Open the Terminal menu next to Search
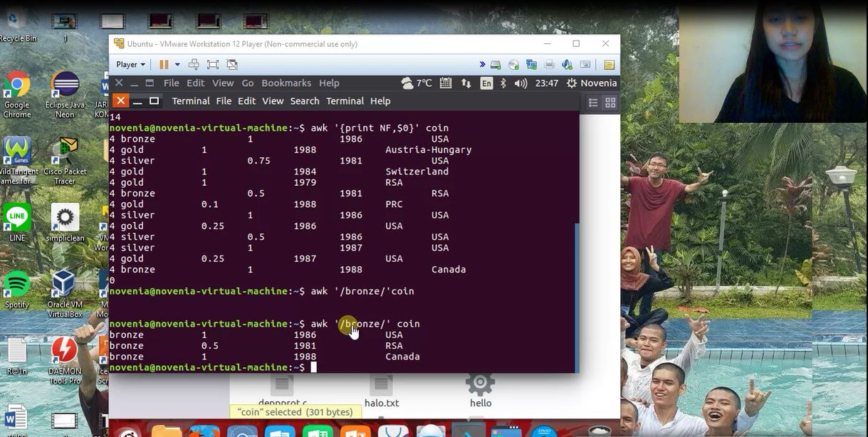 345,101
